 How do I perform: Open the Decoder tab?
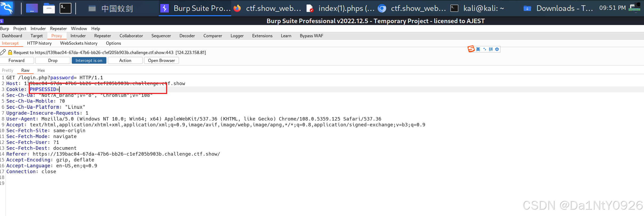(187, 36)
